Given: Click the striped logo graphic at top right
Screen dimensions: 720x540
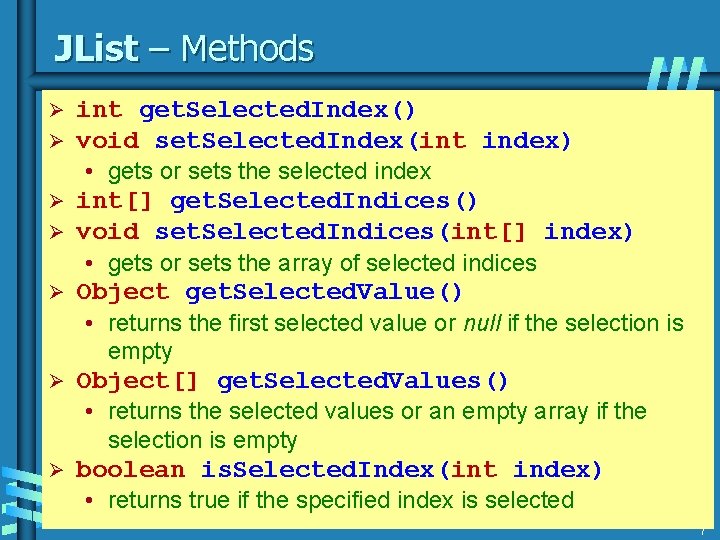Looking at the screenshot, I should tap(676, 73).
